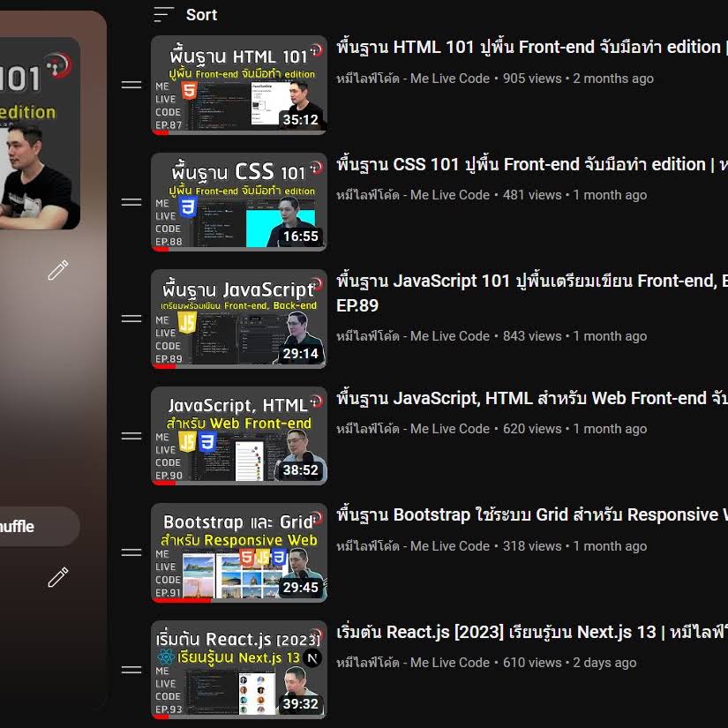728x728 pixels.
Task: Click the '318 views' text
Action: pyautogui.click(x=532, y=546)
